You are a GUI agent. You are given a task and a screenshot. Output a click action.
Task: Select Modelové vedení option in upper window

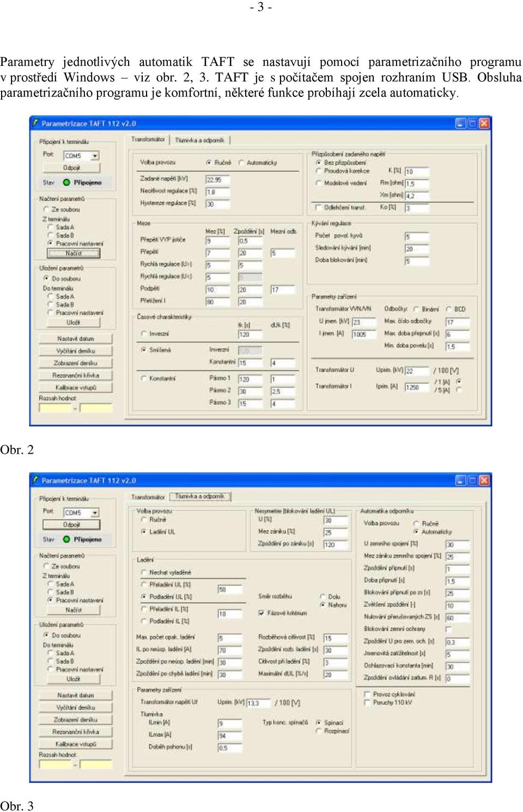click(318, 183)
